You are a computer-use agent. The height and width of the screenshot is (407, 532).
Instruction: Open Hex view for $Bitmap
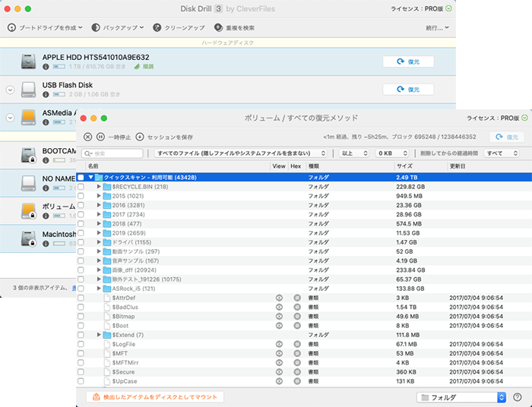point(297,316)
